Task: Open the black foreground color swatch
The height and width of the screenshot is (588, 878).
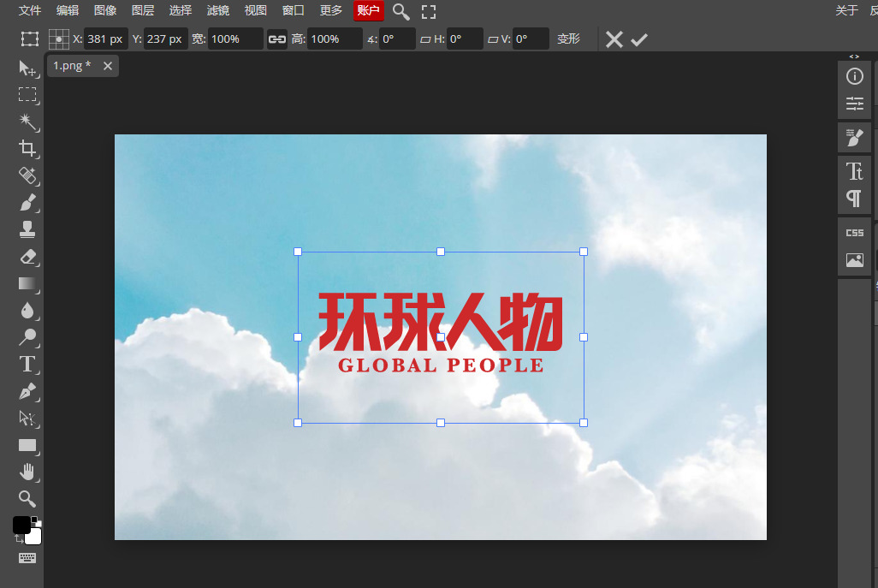Action: click(x=21, y=525)
